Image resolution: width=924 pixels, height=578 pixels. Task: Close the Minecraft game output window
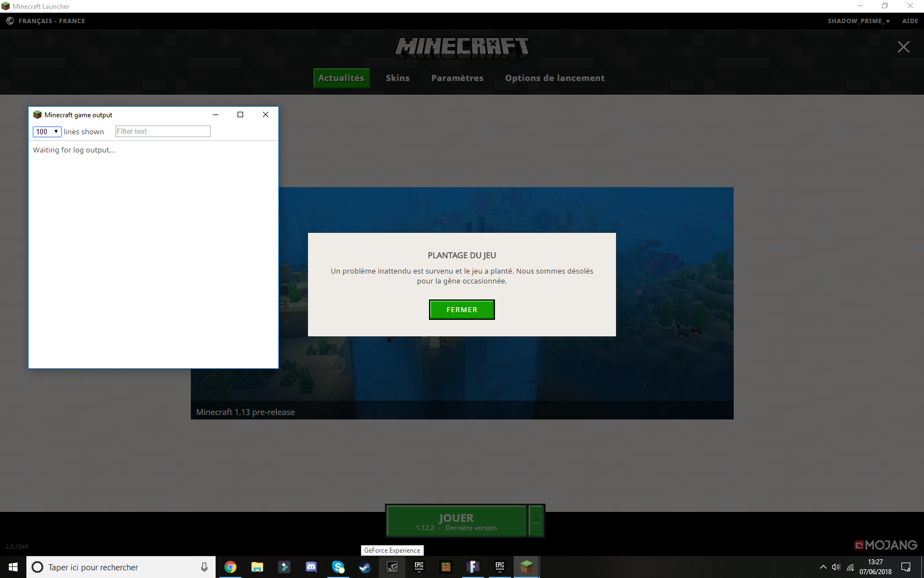[266, 114]
